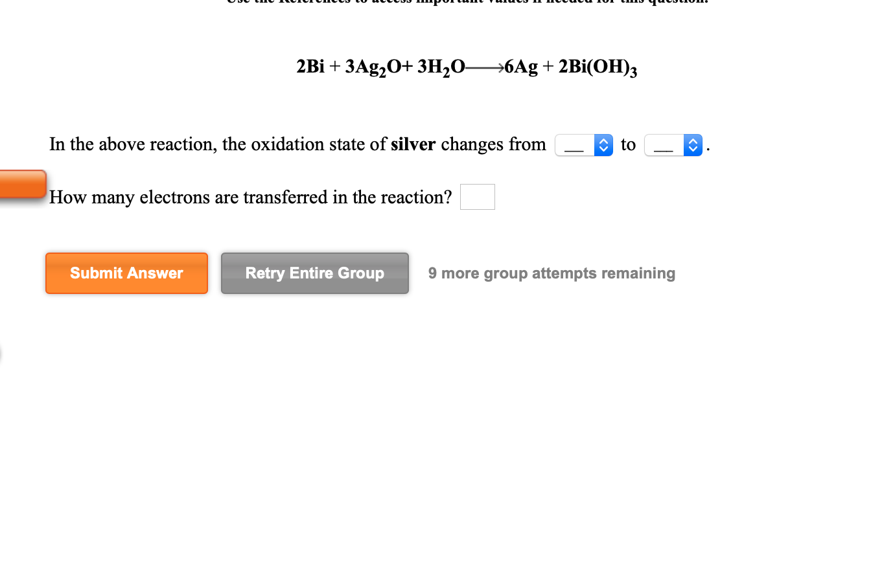This screenshot has height=588, width=871.
Task: Focus the empty input after the electrons question
Action: 477,196
